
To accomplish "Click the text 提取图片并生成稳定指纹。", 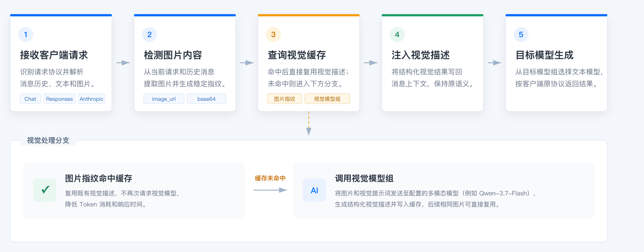I will click(185, 84).
